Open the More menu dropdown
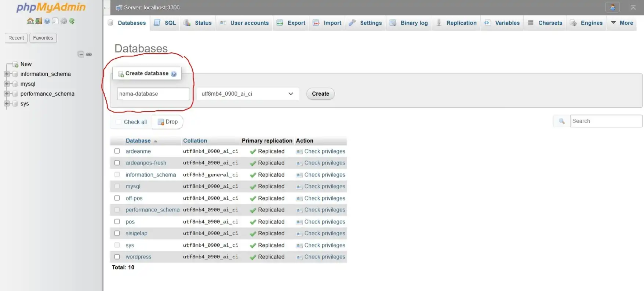The image size is (644, 291). (x=622, y=23)
